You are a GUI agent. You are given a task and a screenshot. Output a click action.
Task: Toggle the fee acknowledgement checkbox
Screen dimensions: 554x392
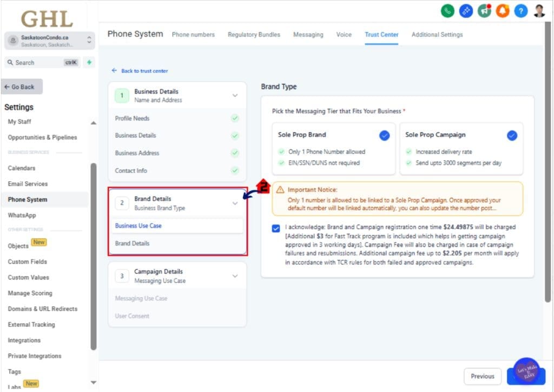276,228
